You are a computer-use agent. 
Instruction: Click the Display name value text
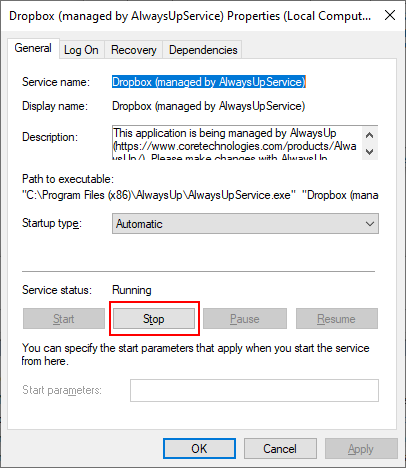pos(209,106)
